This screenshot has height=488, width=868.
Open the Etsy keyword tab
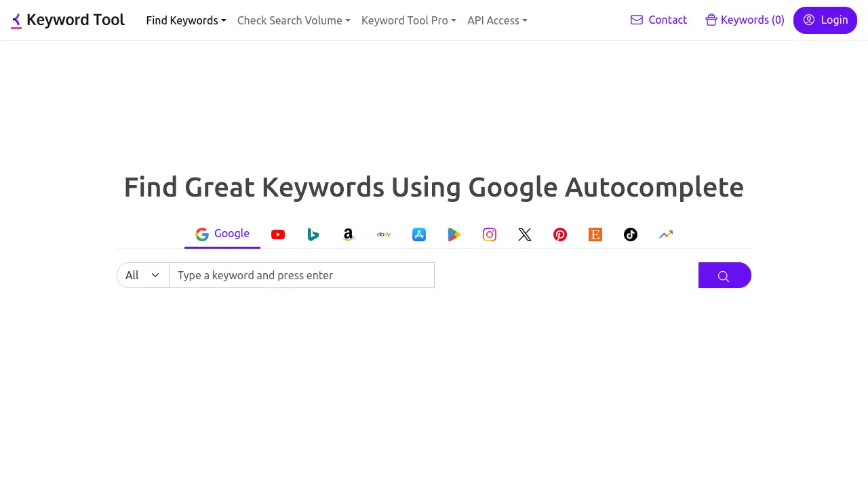click(595, 235)
